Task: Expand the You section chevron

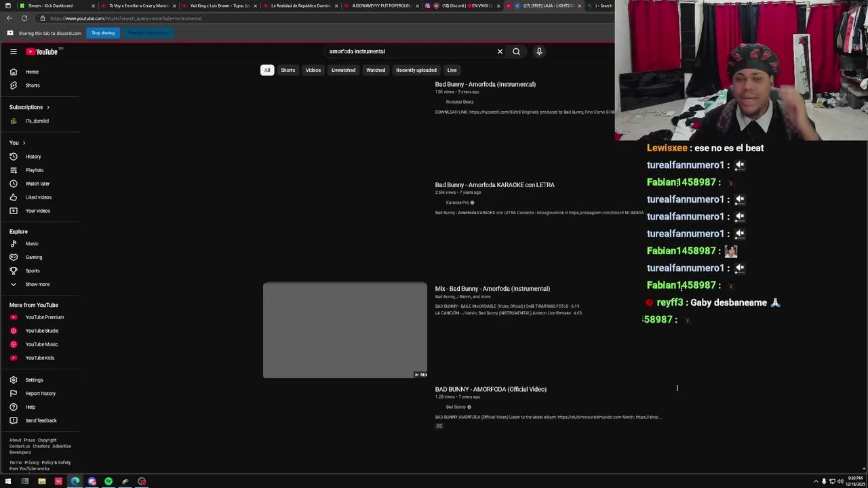Action: point(24,143)
